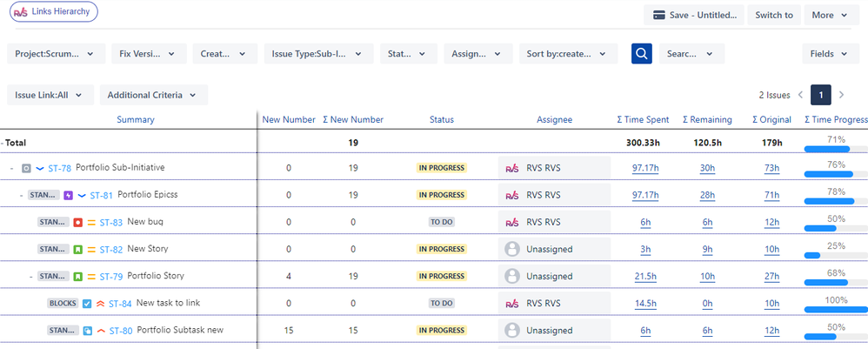Open the Issue Type:Sub-I filter dropdown
868x349 pixels.
coord(318,54)
